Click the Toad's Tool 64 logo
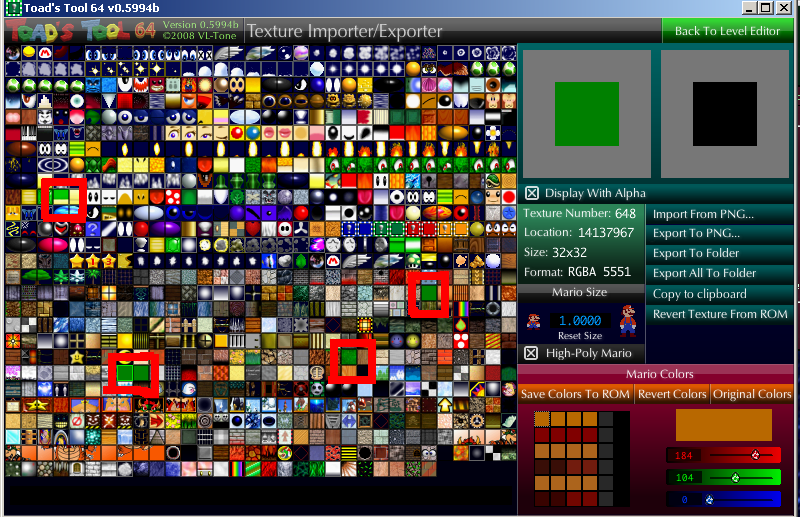 coord(80,30)
